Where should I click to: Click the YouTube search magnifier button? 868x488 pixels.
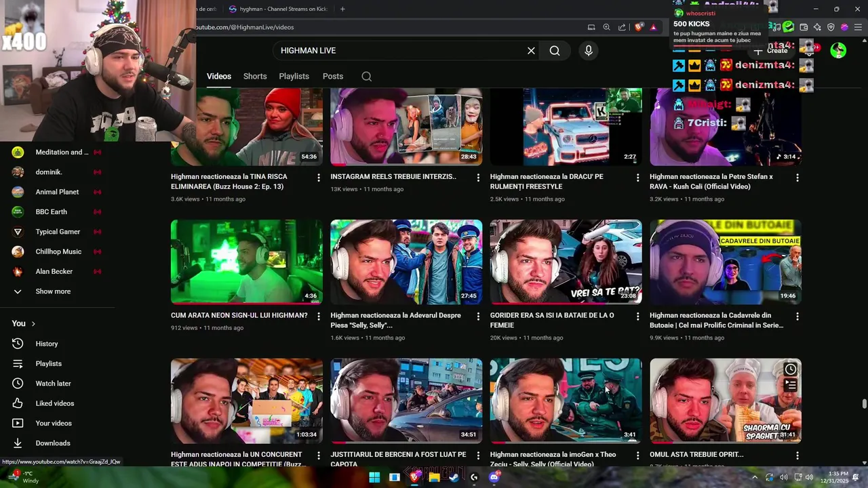click(555, 51)
